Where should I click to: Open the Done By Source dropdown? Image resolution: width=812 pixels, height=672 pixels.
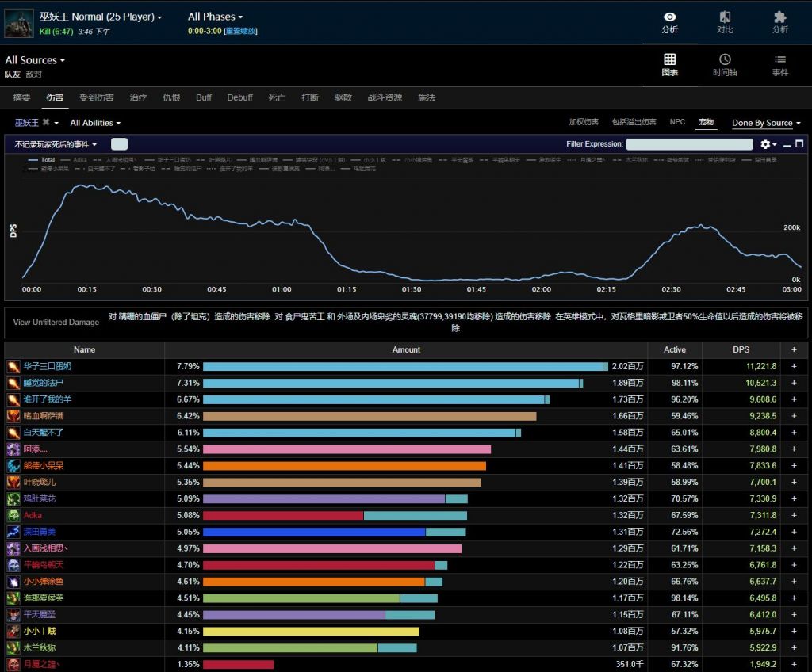coord(765,123)
